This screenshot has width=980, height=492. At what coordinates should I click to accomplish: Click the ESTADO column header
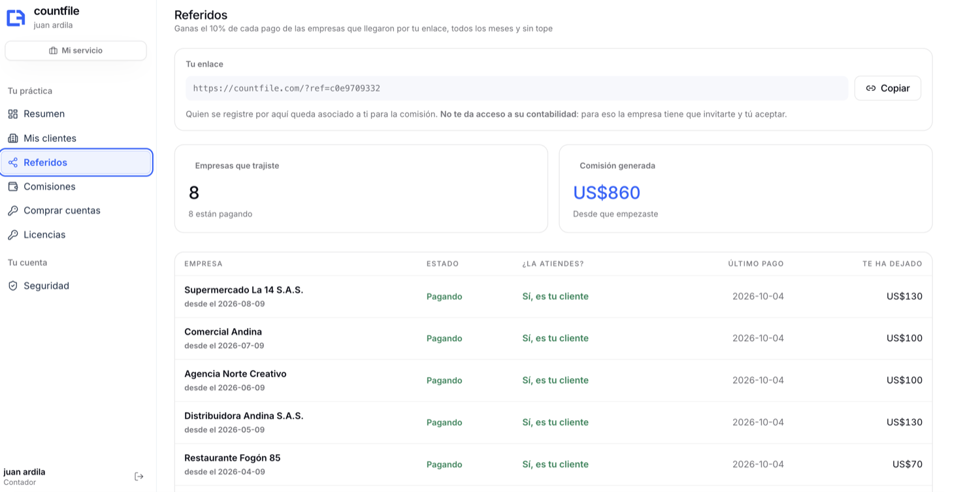click(x=442, y=264)
